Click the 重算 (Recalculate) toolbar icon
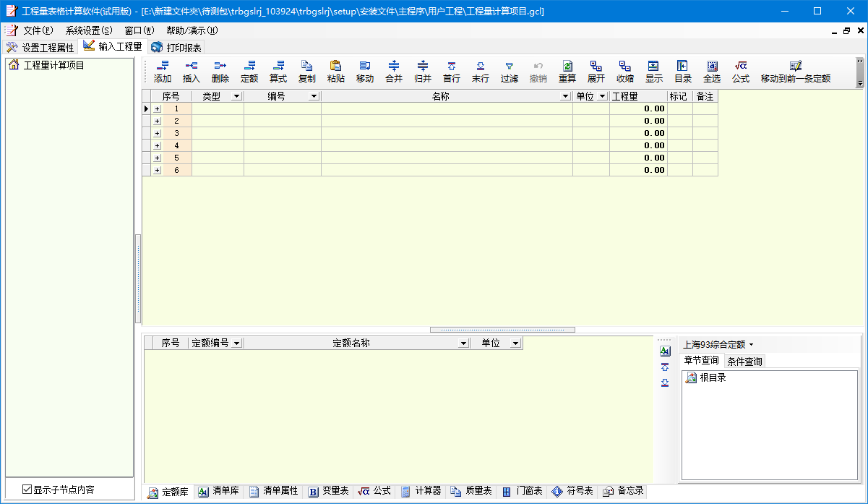The height and width of the screenshot is (504, 868). point(567,72)
